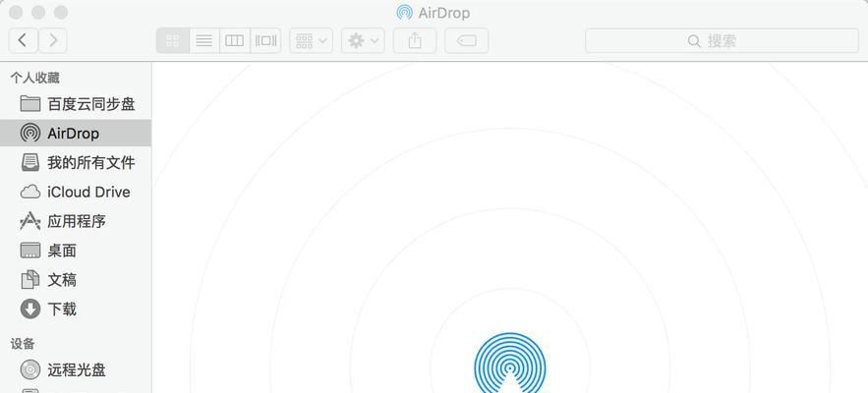Switch to icon view
This screenshot has height=393, width=868.
coord(173,40)
